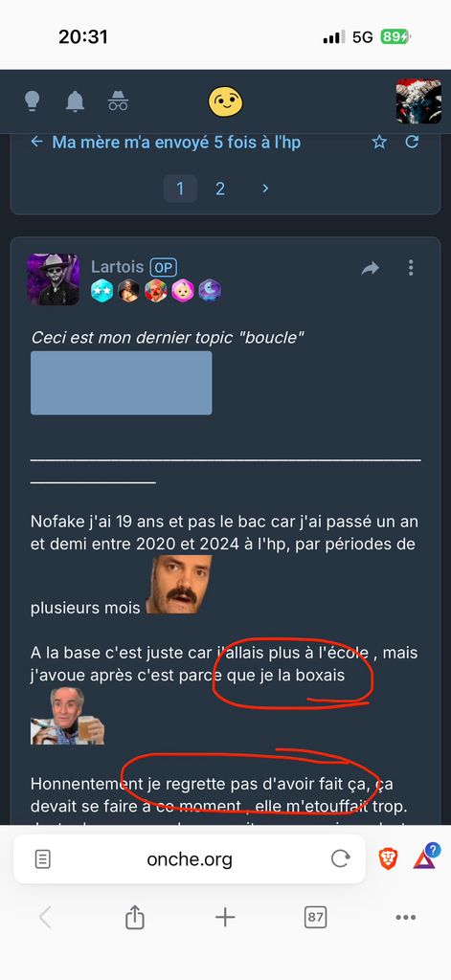451x980 pixels.
Task: Tap the yellow smiley face logo
Action: [x=225, y=101]
